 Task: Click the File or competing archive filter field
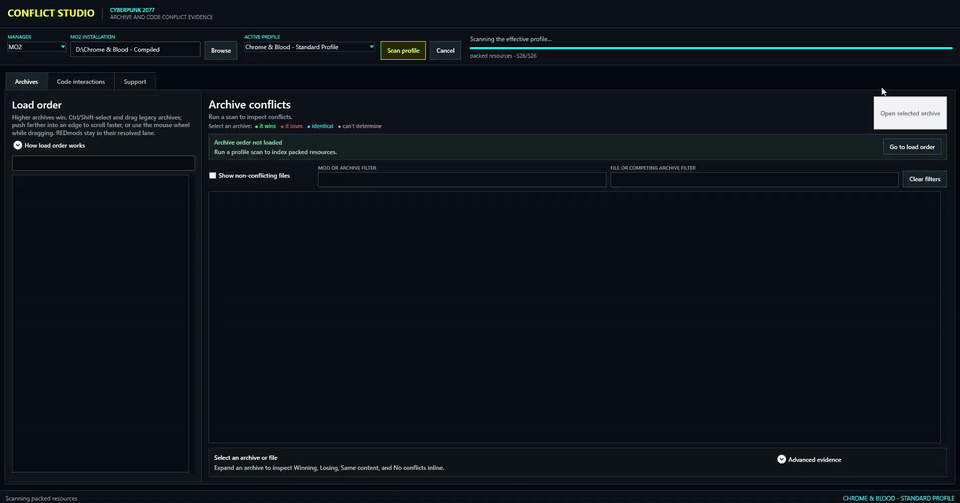(x=754, y=179)
